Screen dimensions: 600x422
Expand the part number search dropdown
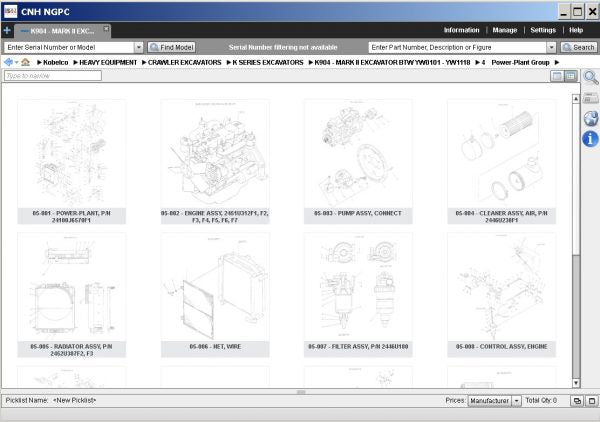point(551,47)
